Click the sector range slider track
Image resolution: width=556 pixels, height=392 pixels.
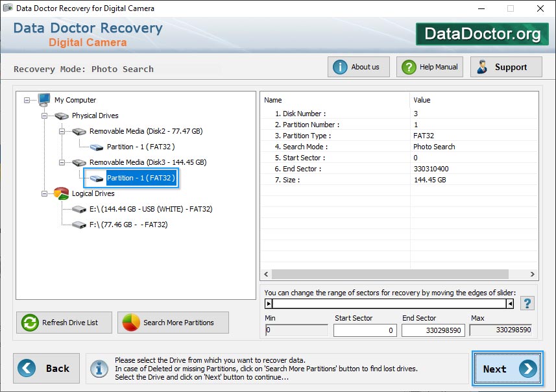(x=389, y=304)
